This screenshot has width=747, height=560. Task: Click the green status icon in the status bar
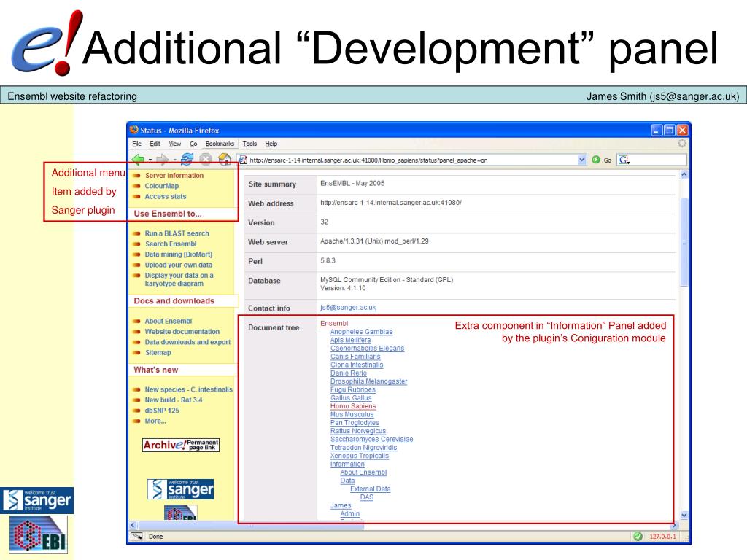pos(638,536)
